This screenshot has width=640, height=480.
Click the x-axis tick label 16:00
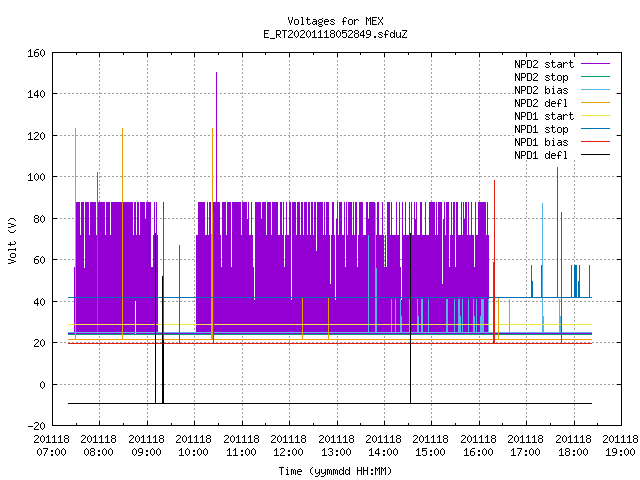[x=478, y=452]
